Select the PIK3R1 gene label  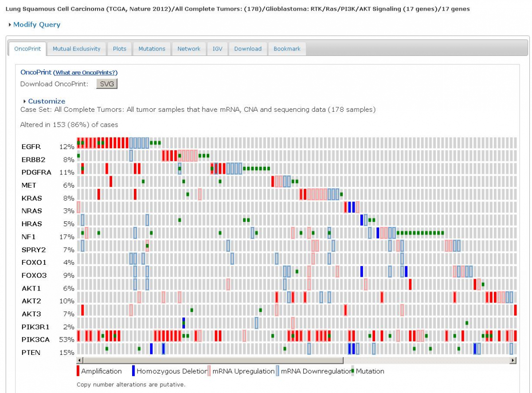pyautogui.click(x=35, y=327)
